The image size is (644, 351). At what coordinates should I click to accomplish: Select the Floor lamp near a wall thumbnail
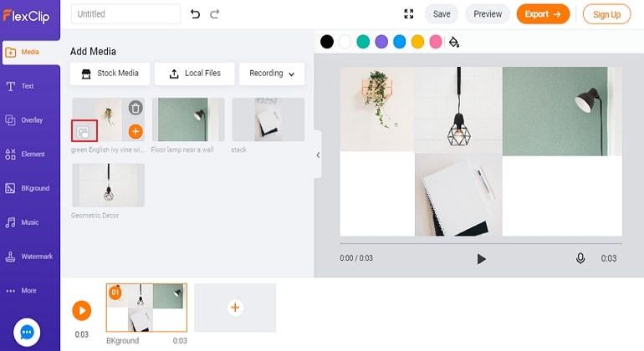tap(188, 120)
